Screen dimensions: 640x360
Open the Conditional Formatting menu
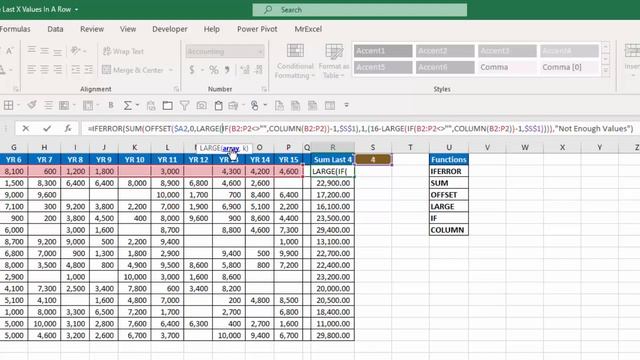pyautogui.click(x=295, y=61)
